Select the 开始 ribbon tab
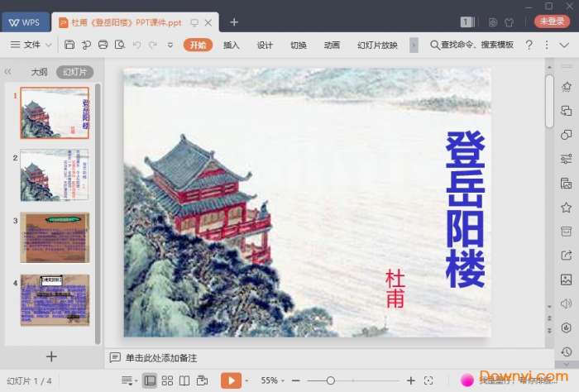Screen dimensions: 579x392 point(198,45)
